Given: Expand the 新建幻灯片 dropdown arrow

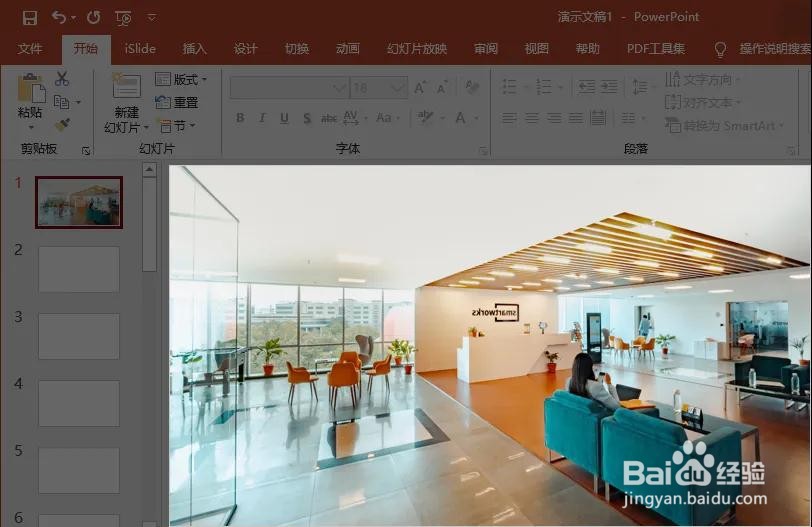Looking at the screenshot, I should click(146, 127).
